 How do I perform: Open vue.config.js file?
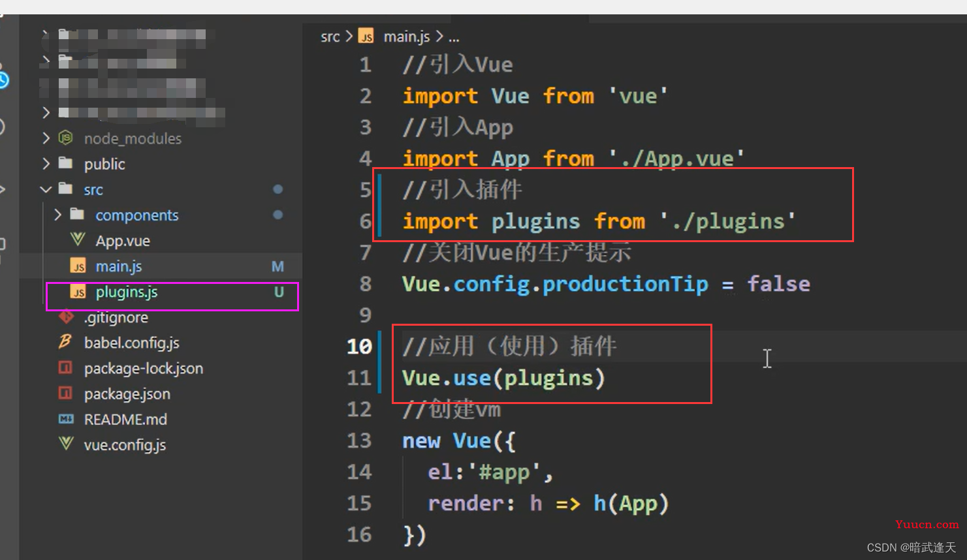click(x=125, y=444)
